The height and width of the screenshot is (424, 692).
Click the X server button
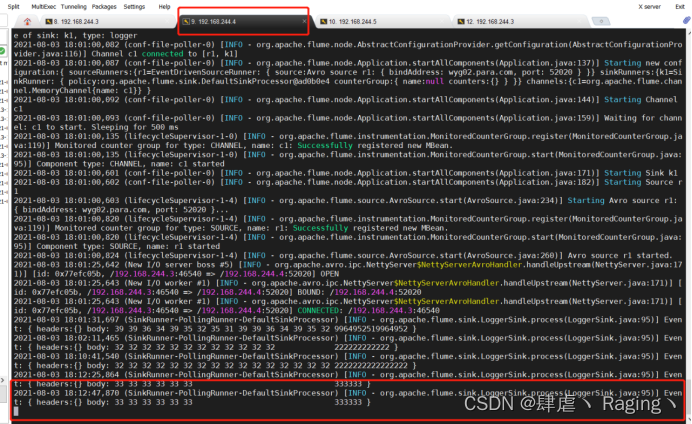649,7
